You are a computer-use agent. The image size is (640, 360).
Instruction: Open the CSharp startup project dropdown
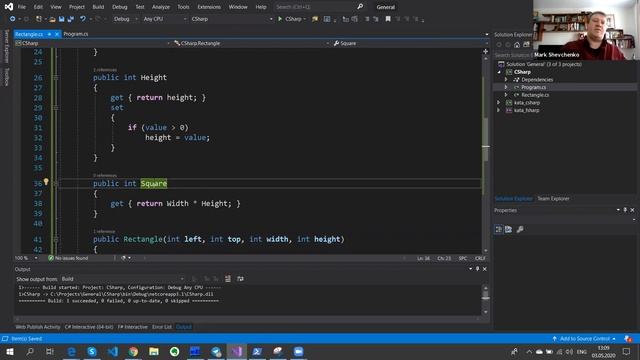click(231, 19)
